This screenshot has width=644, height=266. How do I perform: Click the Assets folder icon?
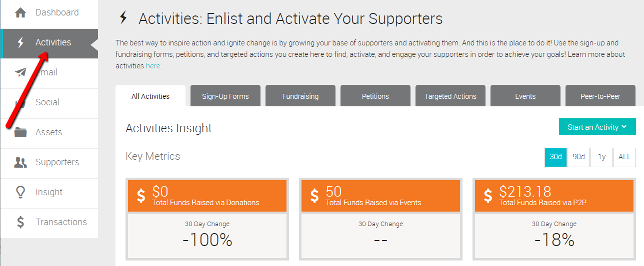[x=20, y=132]
